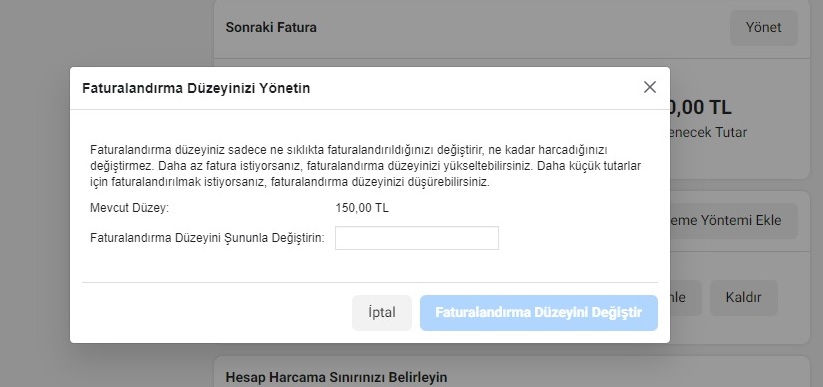Click the dialog title Faturalandırma Düzeyinizi Yönetin
This screenshot has width=823, height=387.
pos(196,88)
